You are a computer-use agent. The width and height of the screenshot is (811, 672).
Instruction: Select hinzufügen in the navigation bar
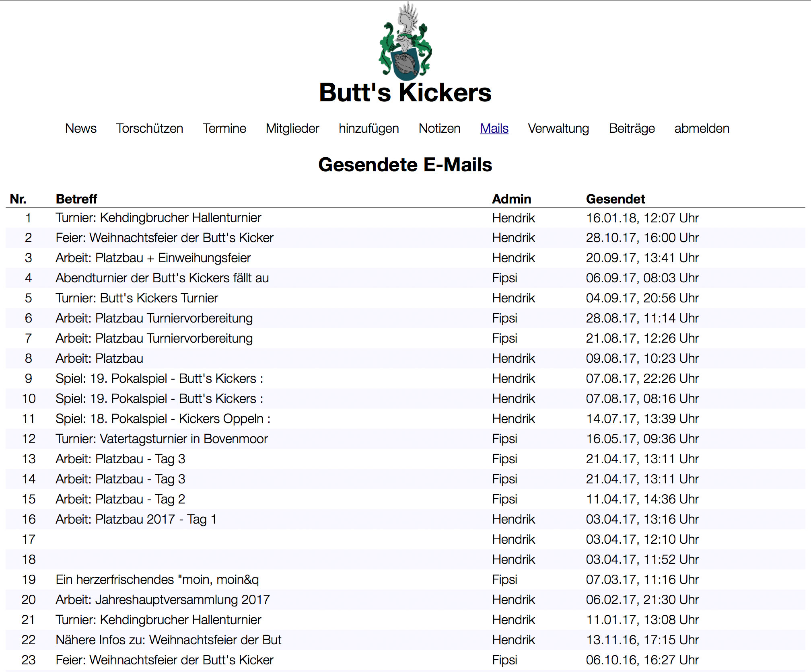click(368, 128)
